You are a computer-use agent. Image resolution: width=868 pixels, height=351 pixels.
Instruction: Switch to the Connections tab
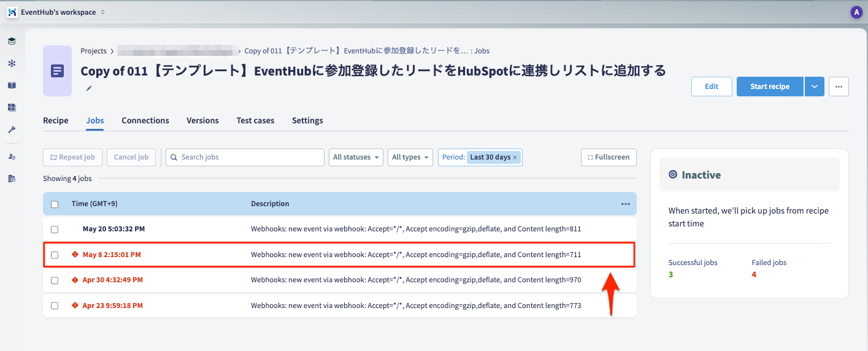[x=145, y=120]
